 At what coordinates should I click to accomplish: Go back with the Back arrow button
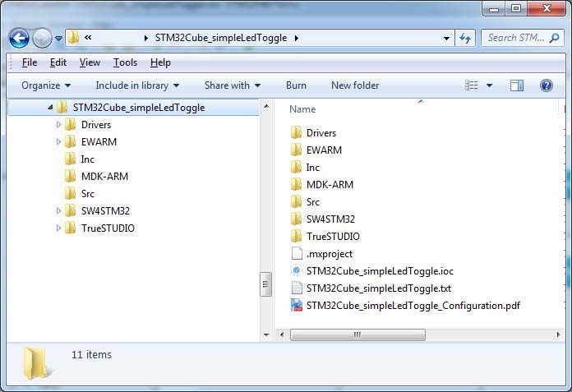19,38
